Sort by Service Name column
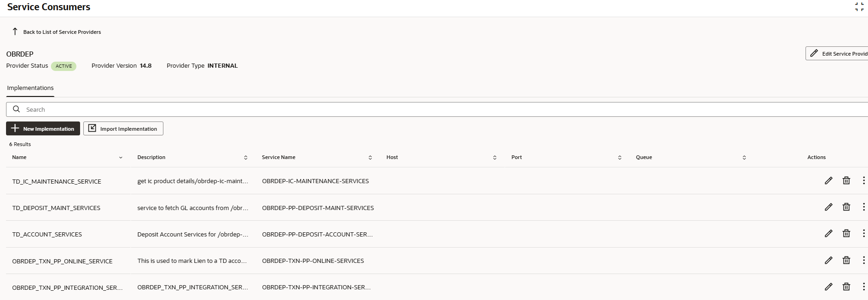This screenshot has height=300, width=868. click(370, 158)
